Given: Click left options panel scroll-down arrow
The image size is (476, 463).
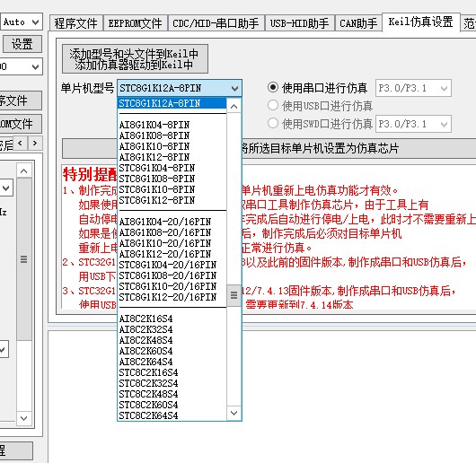Looking at the screenshot, I should [24, 418].
